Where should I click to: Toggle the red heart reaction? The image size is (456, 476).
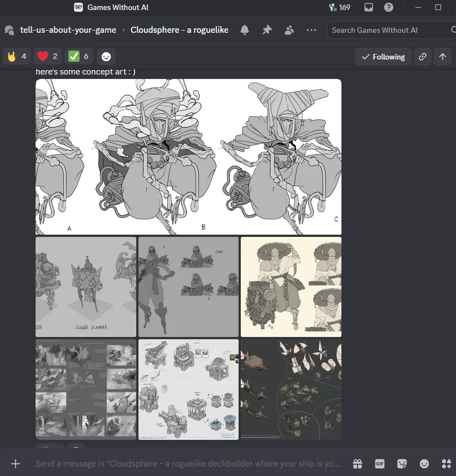pyautogui.click(x=48, y=57)
